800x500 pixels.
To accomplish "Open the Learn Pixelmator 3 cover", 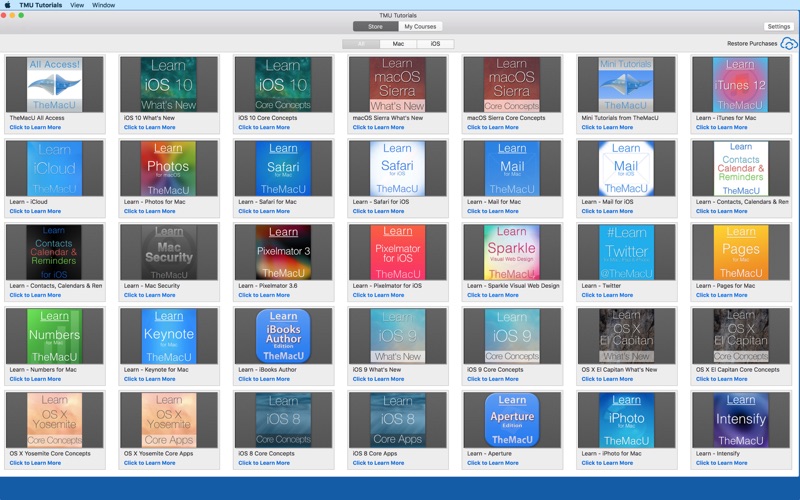I will [283, 253].
